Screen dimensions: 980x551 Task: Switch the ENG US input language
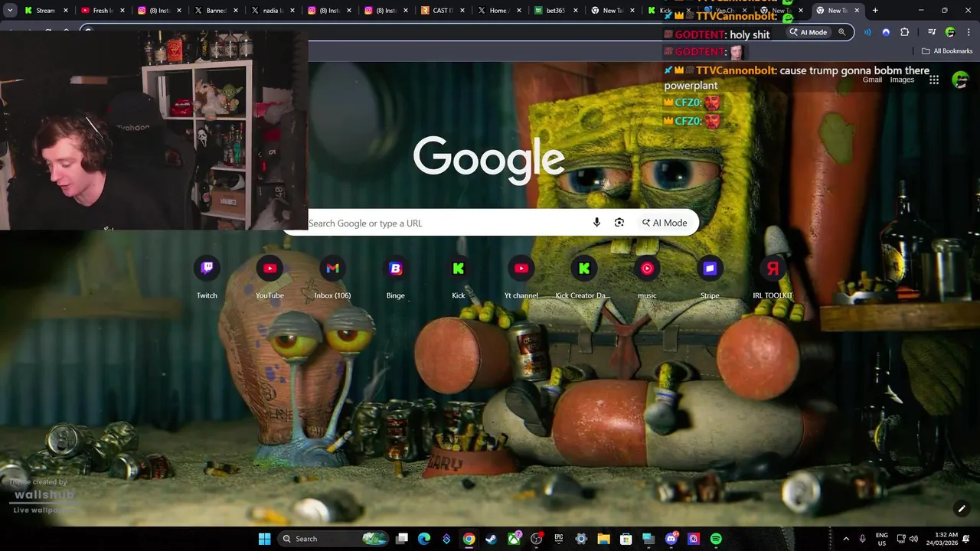pos(882,539)
